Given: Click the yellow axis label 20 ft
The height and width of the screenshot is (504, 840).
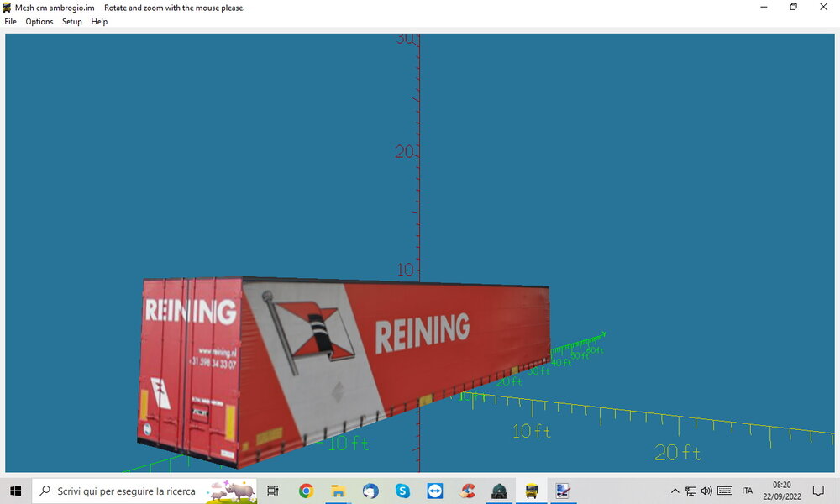Looking at the screenshot, I should coord(678,453).
